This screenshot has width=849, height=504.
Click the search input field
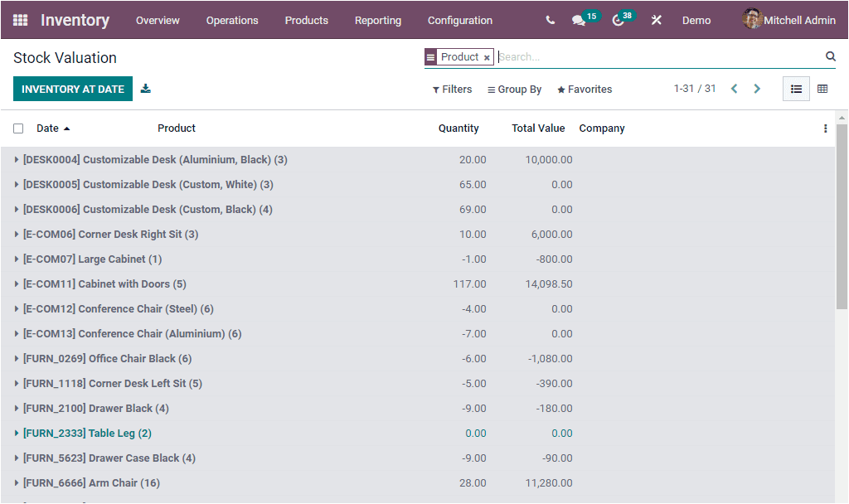580,56
